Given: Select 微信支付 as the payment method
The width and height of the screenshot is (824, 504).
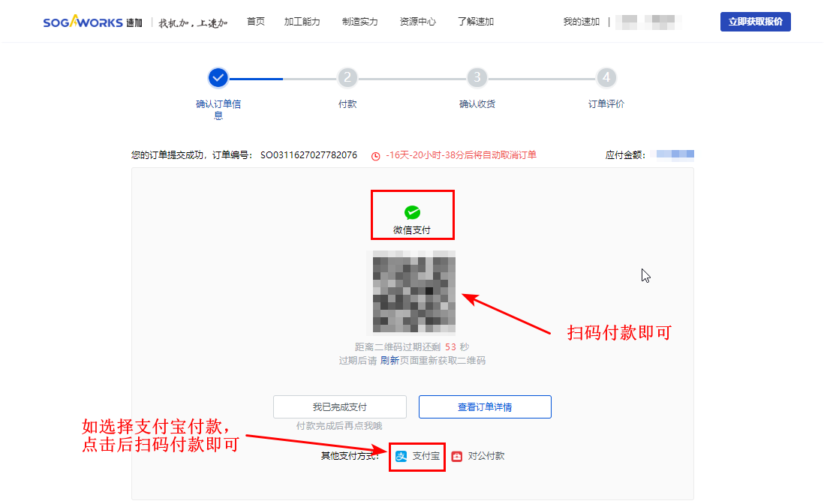Looking at the screenshot, I should coord(412,214).
